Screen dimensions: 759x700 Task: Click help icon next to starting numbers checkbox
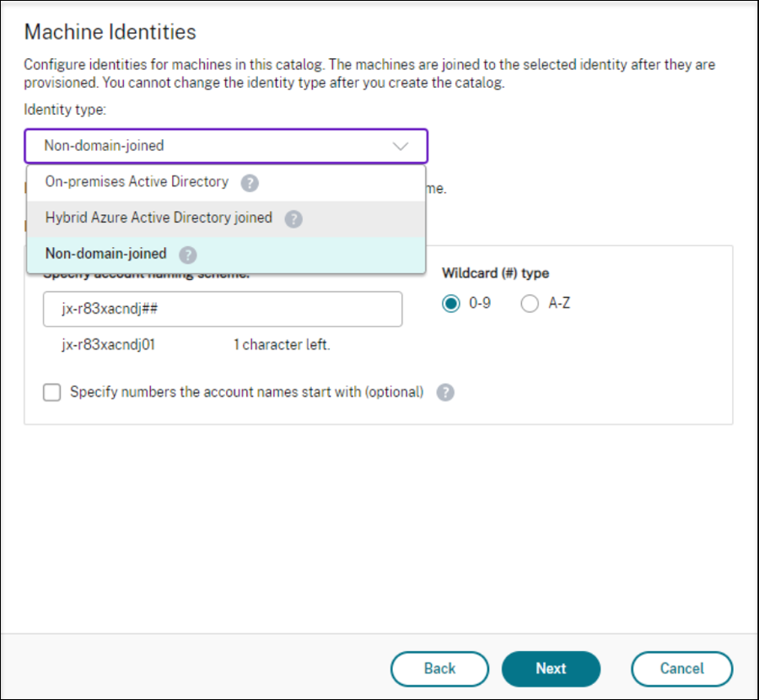coord(445,392)
